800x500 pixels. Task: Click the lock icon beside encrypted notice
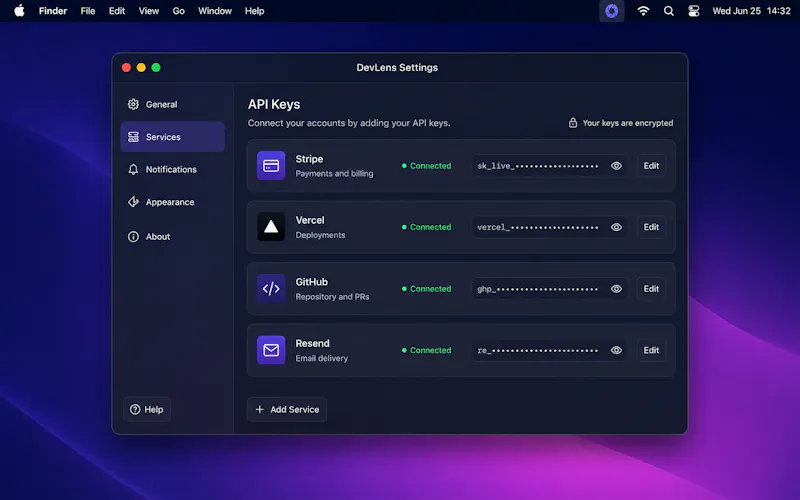[x=573, y=122]
